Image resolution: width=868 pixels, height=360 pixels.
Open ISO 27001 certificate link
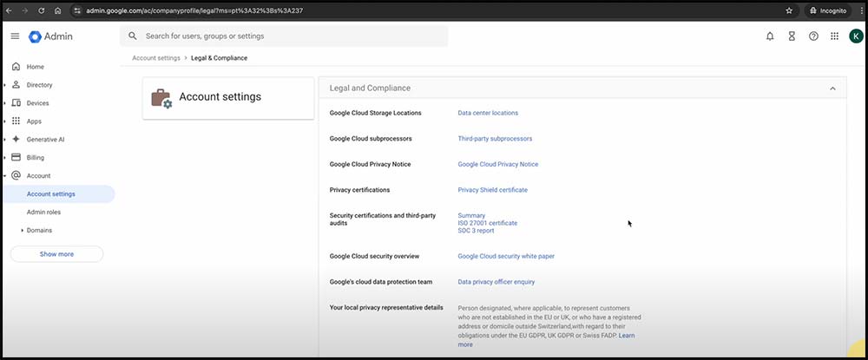[x=488, y=223]
